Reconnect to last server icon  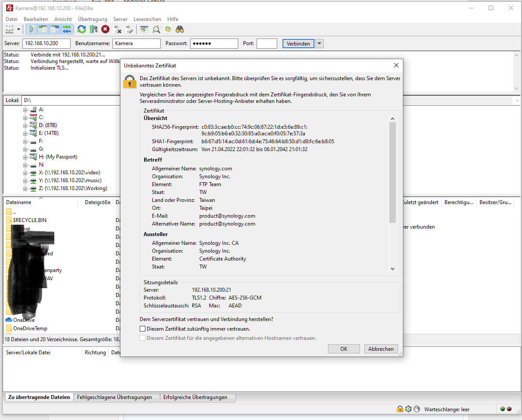click(129, 29)
